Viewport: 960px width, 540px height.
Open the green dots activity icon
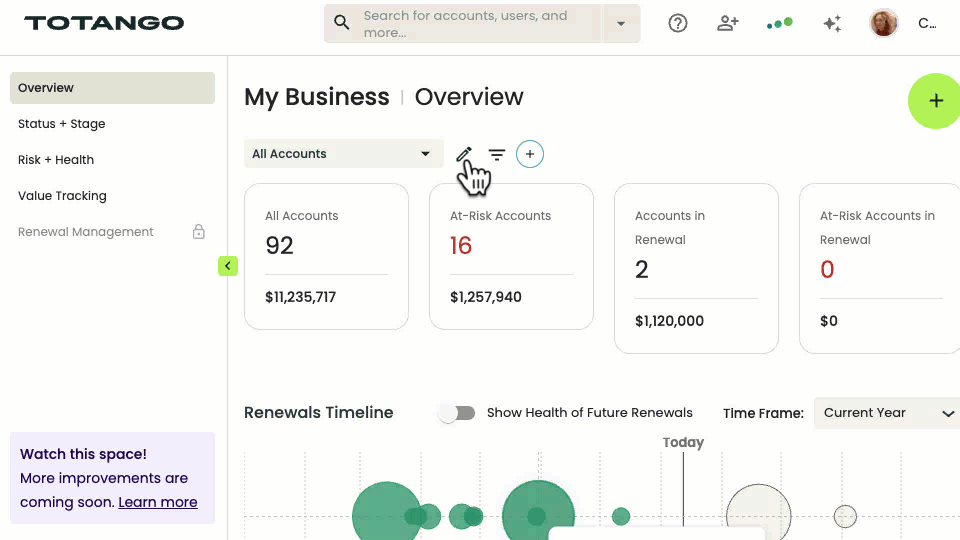click(779, 23)
